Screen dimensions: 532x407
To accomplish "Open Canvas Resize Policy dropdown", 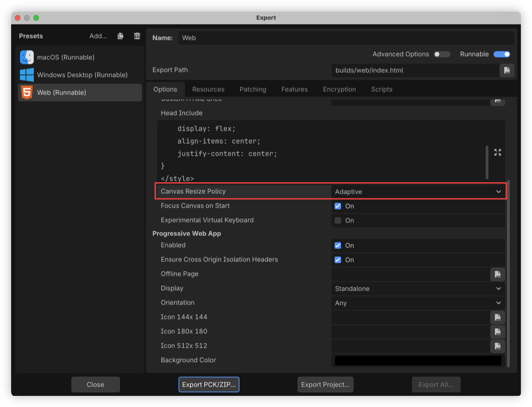I will (x=418, y=191).
